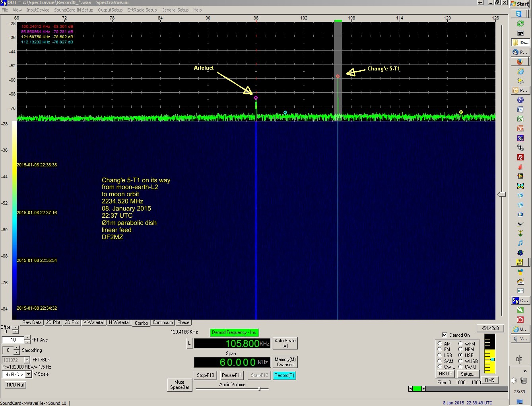Select the LSB demodulation mode

tap(440, 355)
